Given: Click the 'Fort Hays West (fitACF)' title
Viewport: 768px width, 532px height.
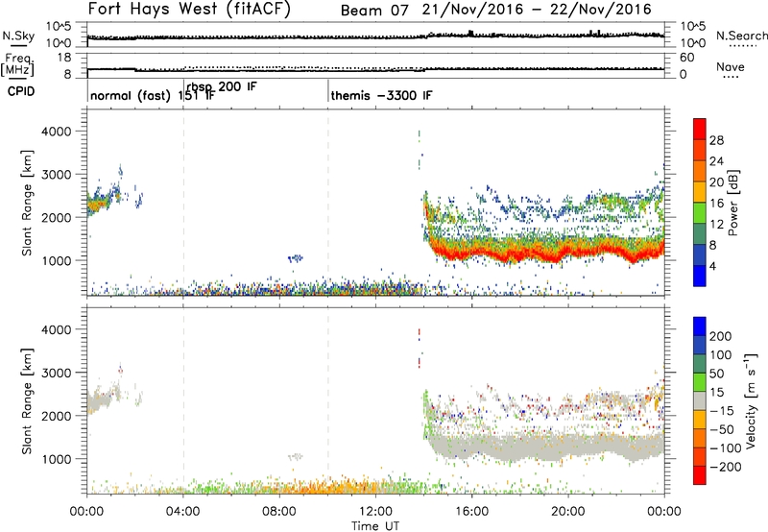Looking at the screenshot, I should (189, 9).
